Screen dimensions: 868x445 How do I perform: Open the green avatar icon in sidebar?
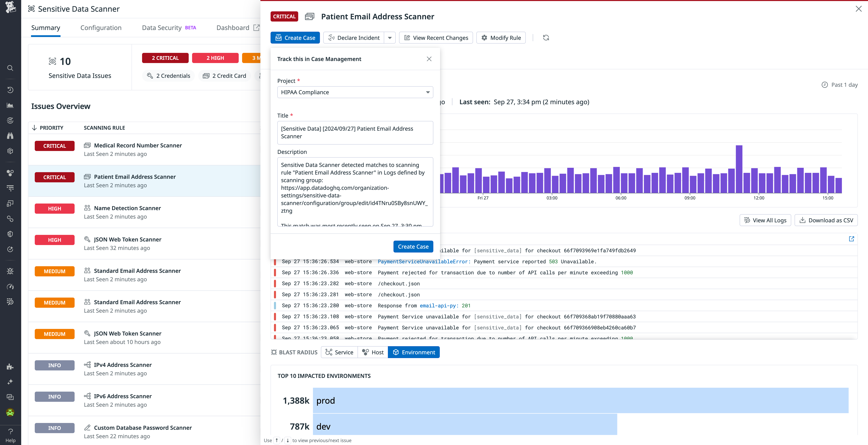(x=10, y=412)
